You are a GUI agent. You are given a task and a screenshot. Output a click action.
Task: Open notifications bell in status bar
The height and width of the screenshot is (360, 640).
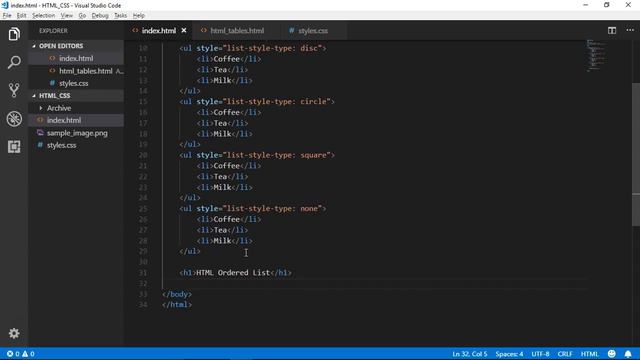pos(628,354)
